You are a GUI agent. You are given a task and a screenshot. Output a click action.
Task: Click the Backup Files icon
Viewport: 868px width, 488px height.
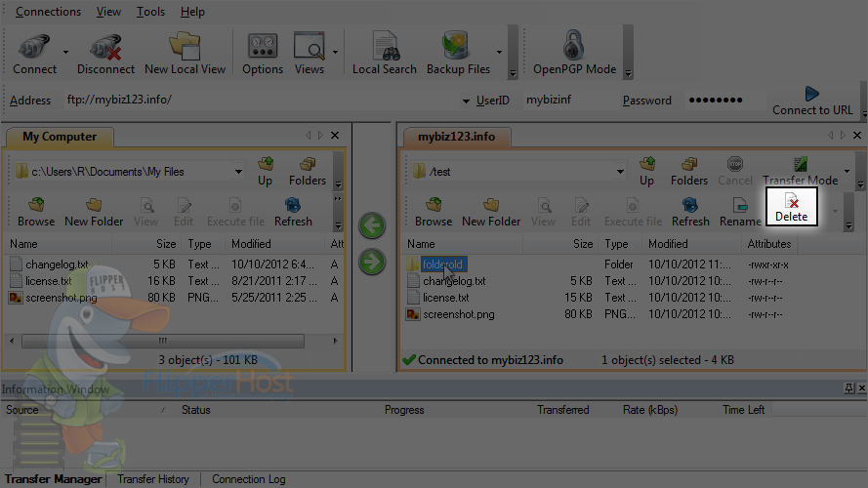(x=458, y=54)
